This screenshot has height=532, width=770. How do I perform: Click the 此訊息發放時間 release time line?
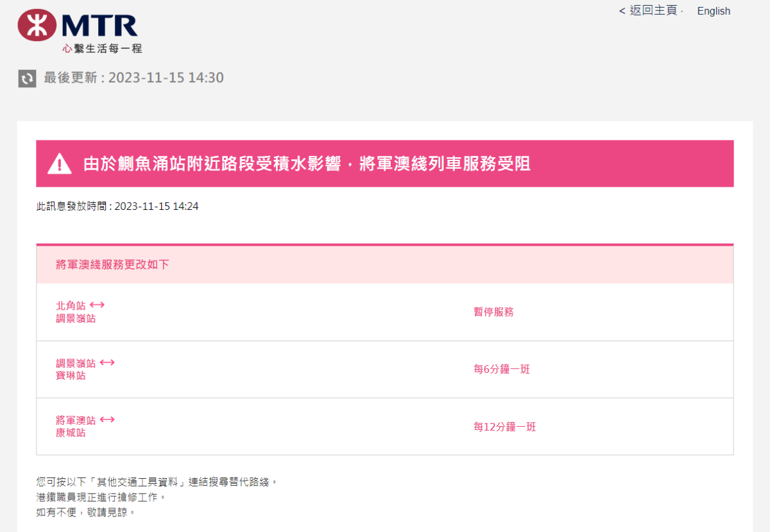point(117,207)
